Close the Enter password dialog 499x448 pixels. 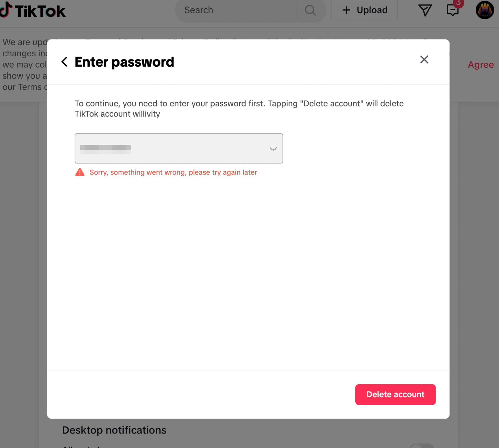(424, 60)
